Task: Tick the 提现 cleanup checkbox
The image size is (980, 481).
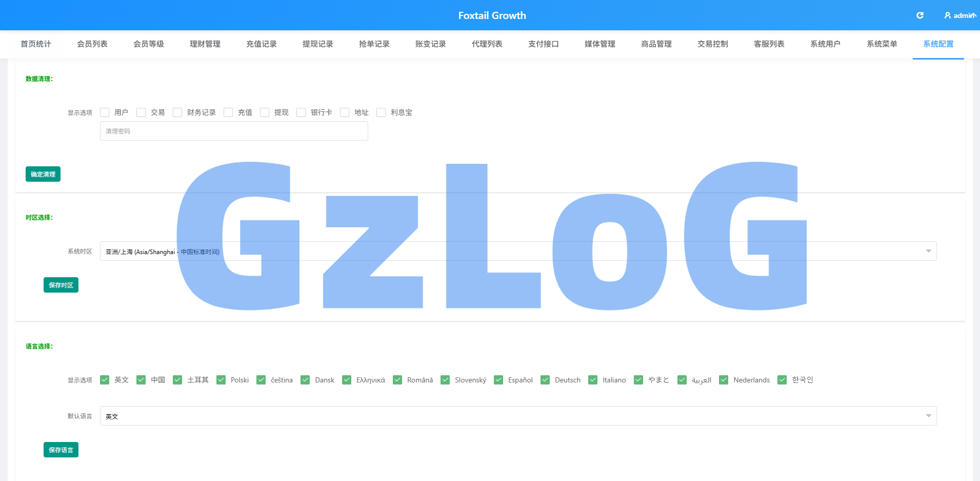Action: point(265,112)
